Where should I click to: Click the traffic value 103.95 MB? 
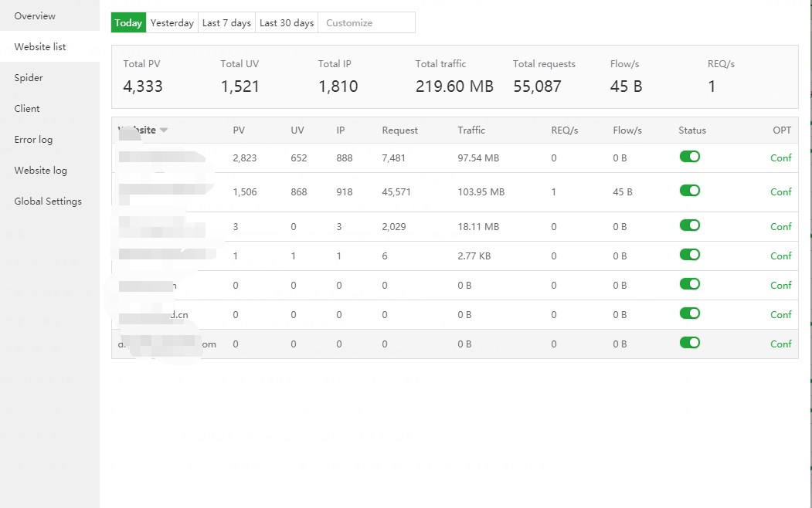(481, 192)
